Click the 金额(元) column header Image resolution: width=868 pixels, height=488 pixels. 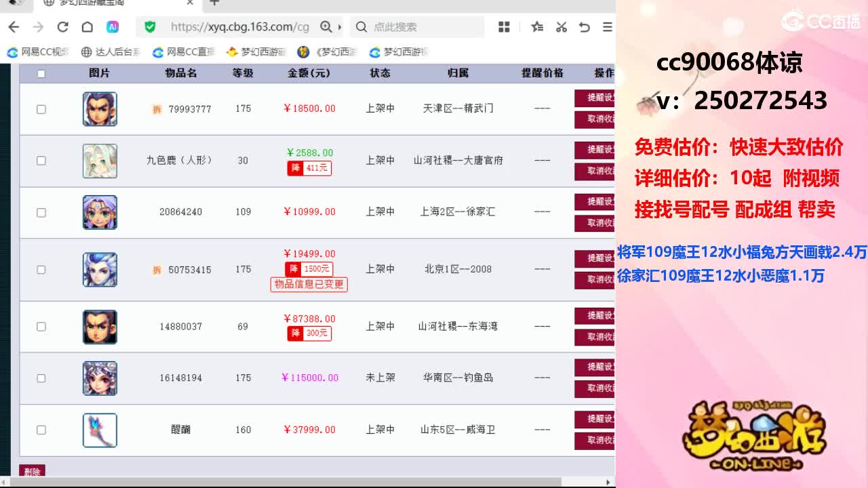(309, 73)
